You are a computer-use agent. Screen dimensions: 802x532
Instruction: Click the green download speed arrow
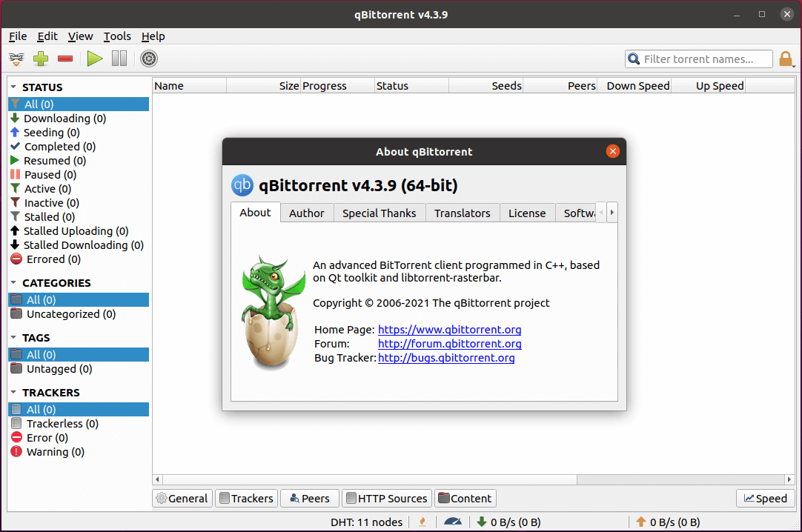click(481, 522)
